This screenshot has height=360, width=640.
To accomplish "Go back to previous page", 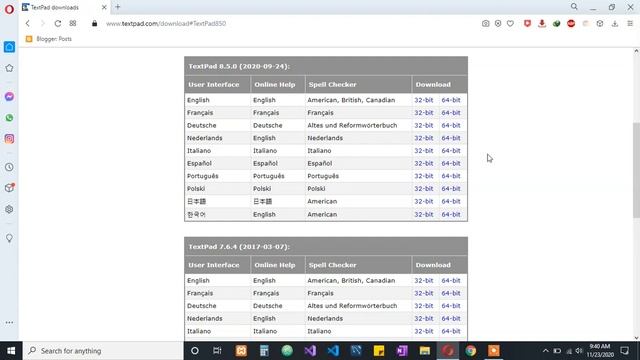I will pyautogui.click(x=28, y=24).
